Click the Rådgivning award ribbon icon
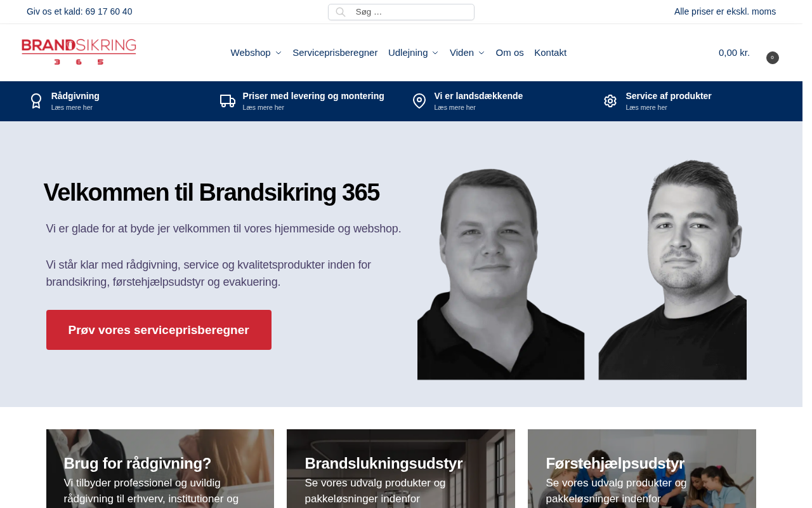Screen dimensions: 812x508 [36, 101]
